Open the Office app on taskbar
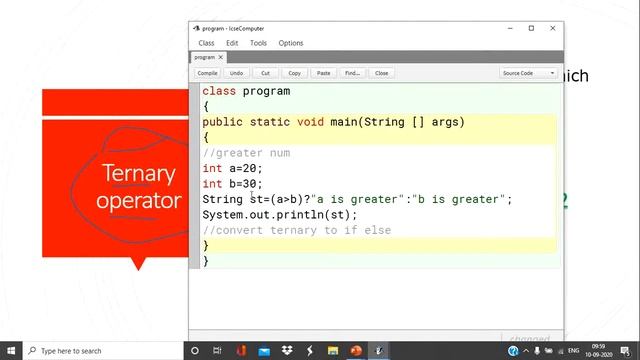 coord(241,351)
